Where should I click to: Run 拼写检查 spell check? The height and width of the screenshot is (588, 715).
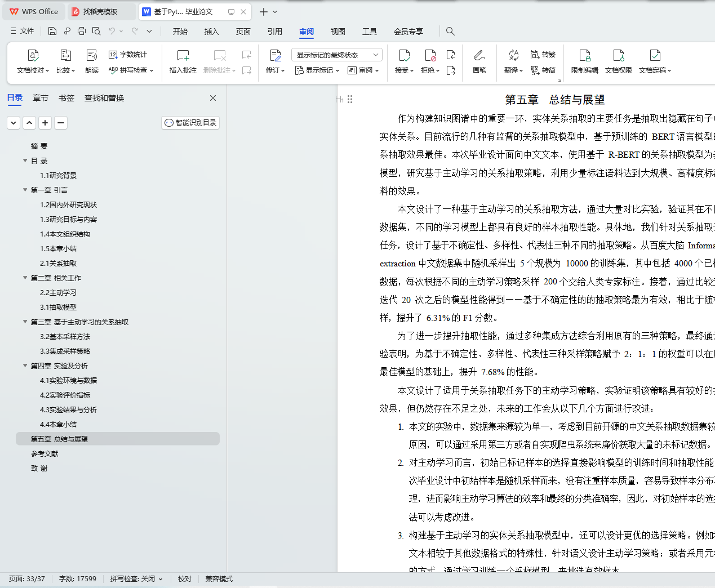131,70
